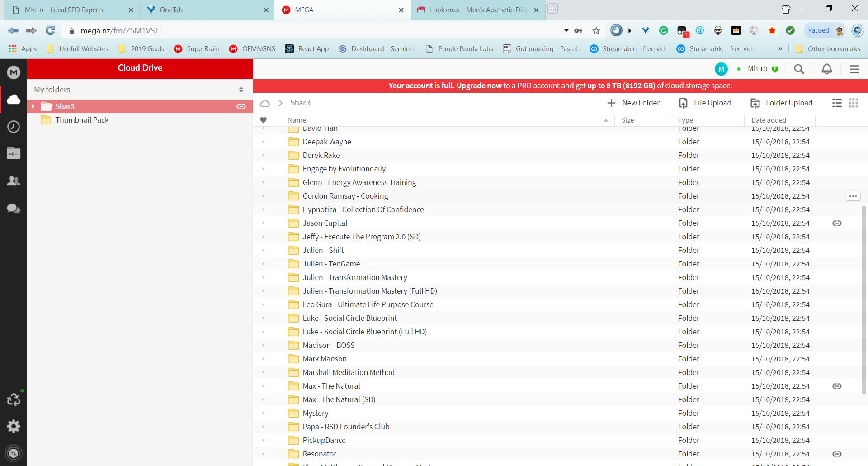
Task: Click the Paused profile button
Action: [x=824, y=30]
